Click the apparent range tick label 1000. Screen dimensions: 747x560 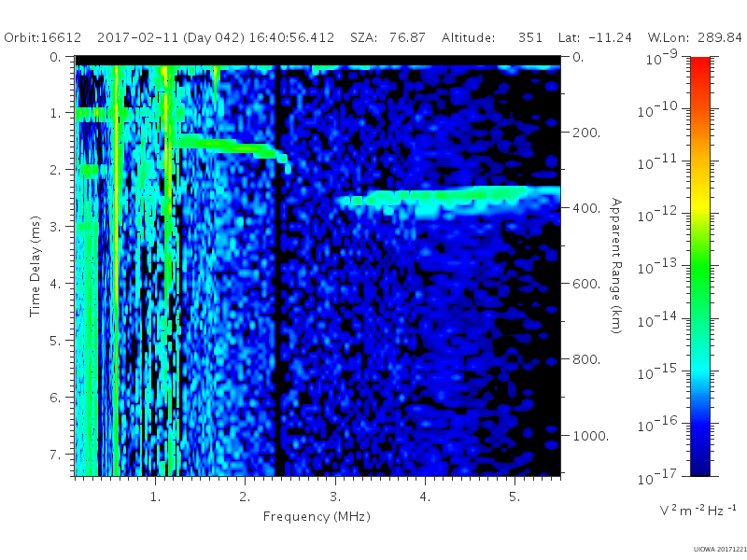(x=590, y=435)
